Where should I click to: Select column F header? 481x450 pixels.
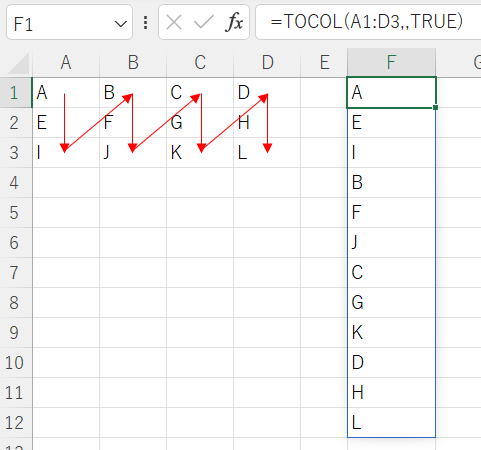[x=392, y=62]
